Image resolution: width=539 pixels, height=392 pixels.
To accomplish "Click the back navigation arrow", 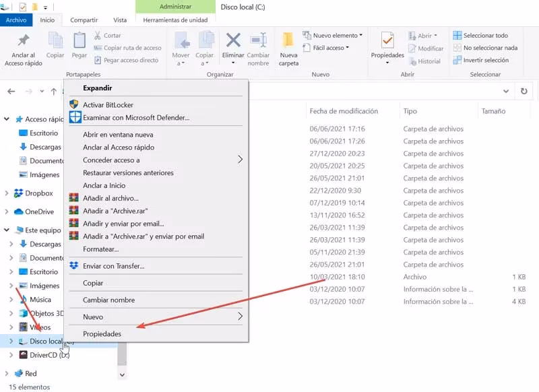I will 11,92.
